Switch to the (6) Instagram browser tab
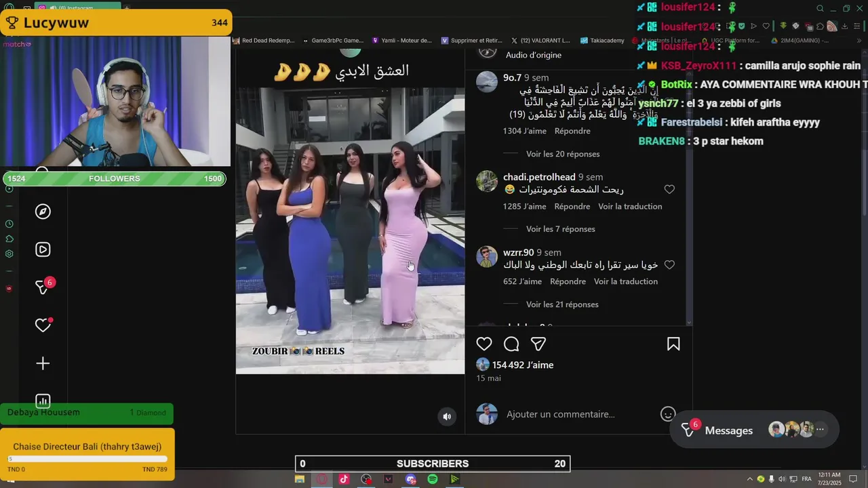Image resolution: width=868 pixels, height=488 pixels. tap(77, 8)
